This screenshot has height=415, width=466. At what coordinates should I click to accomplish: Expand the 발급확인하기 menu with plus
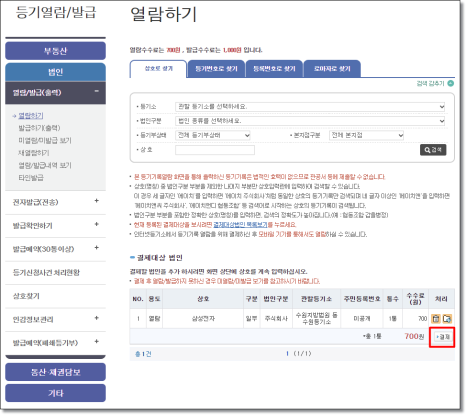(x=96, y=224)
